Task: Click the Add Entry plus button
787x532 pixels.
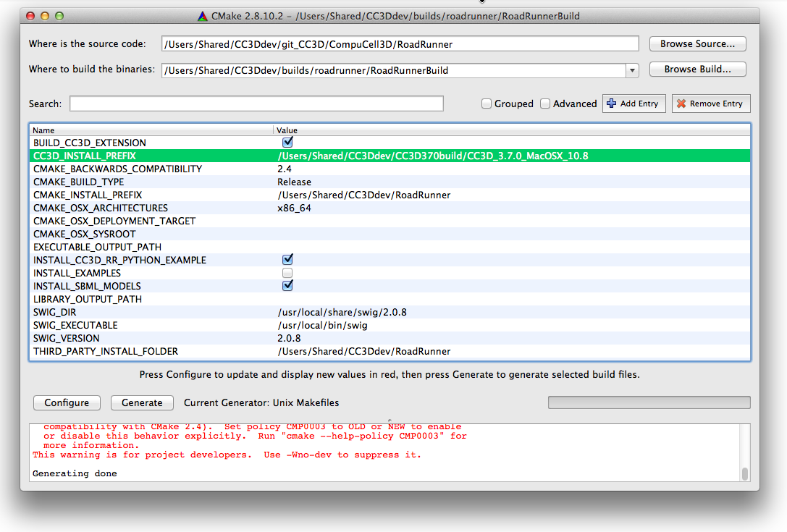Action: tap(632, 104)
